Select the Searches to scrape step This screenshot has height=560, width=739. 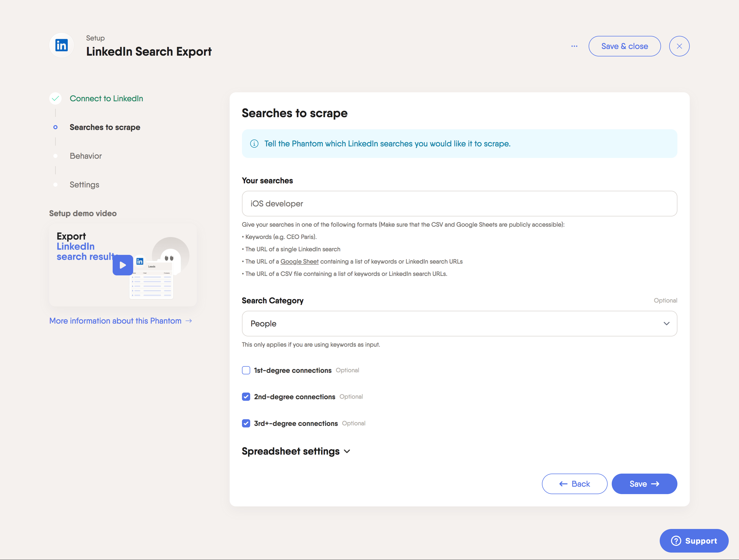pyautogui.click(x=105, y=127)
